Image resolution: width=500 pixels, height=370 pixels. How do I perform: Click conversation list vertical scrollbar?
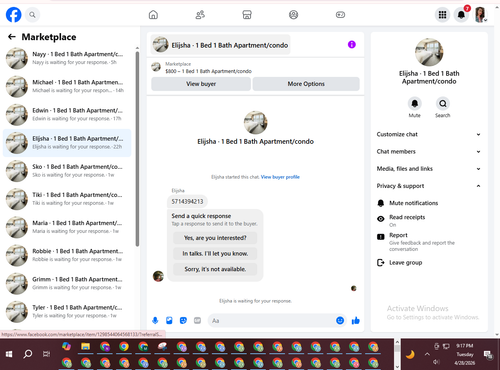click(137, 149)
